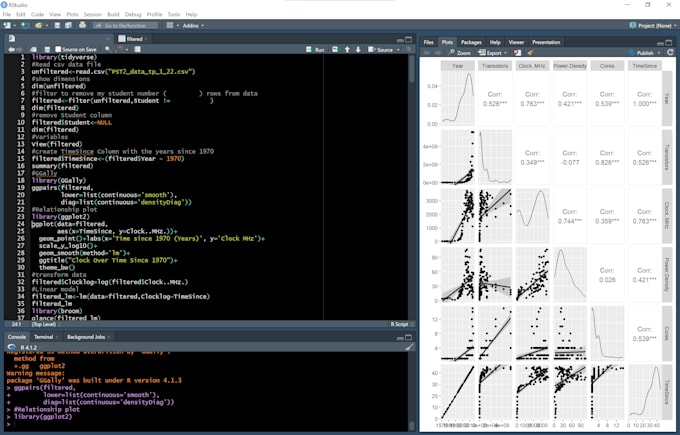Viewport: 680px width, 435px height.
Task: Maximize the source editor pane
Action: tap(409, 39)
